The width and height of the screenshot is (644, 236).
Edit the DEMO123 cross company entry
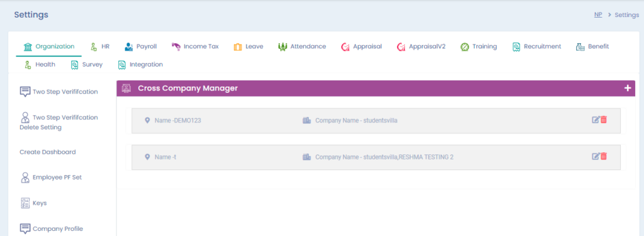click(x=596, y=120)
